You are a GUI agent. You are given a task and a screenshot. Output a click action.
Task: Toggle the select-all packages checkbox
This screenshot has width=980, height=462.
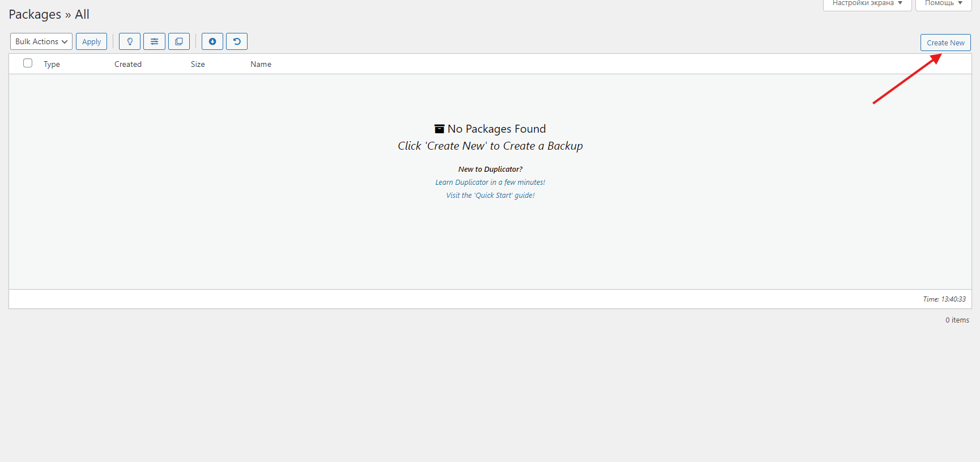(28, 63)
